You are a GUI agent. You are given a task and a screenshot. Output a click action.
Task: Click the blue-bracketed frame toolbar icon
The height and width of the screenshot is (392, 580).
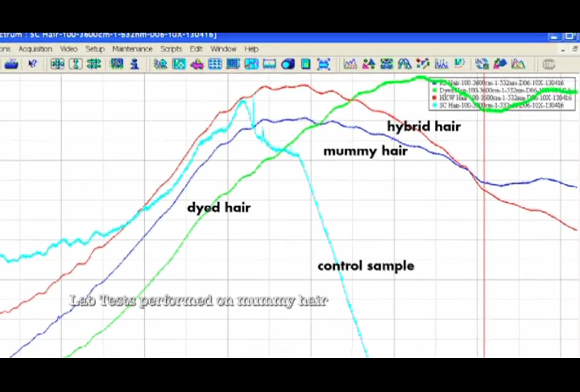pyautogui.click(x=323, y=64)
